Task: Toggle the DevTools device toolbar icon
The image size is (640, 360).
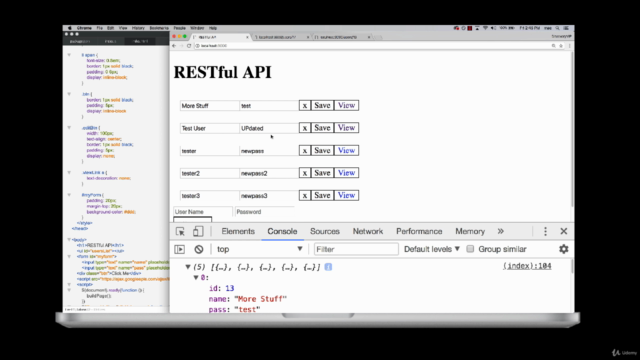Action: 198,231
